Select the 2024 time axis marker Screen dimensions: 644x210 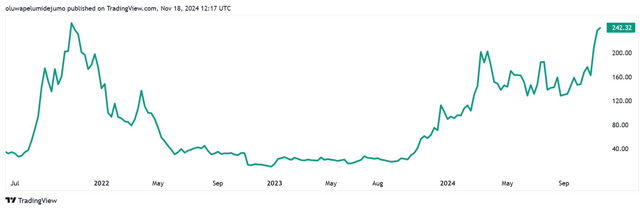[x=447, y=183]
